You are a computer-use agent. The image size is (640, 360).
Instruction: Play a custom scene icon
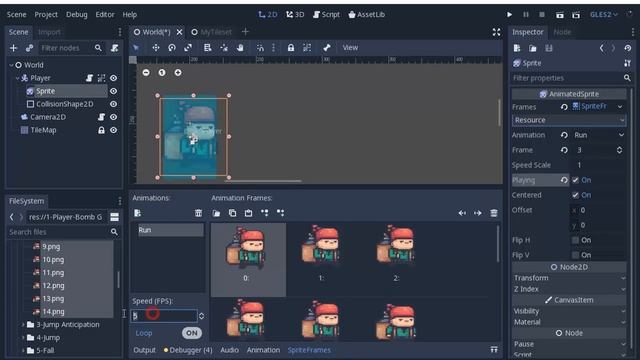576,15
